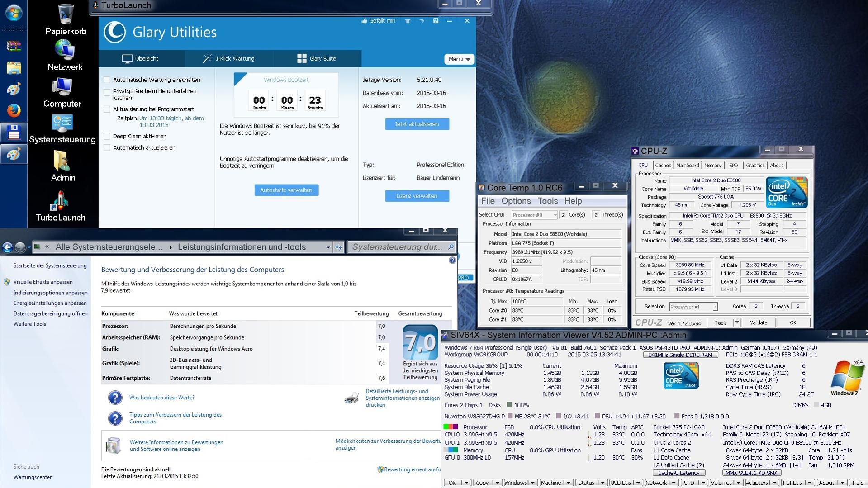The width and height of the screenshot is (868, 488).
Task: Select the floppy disk taskbar icon
Action: click(x=14, y=132)
